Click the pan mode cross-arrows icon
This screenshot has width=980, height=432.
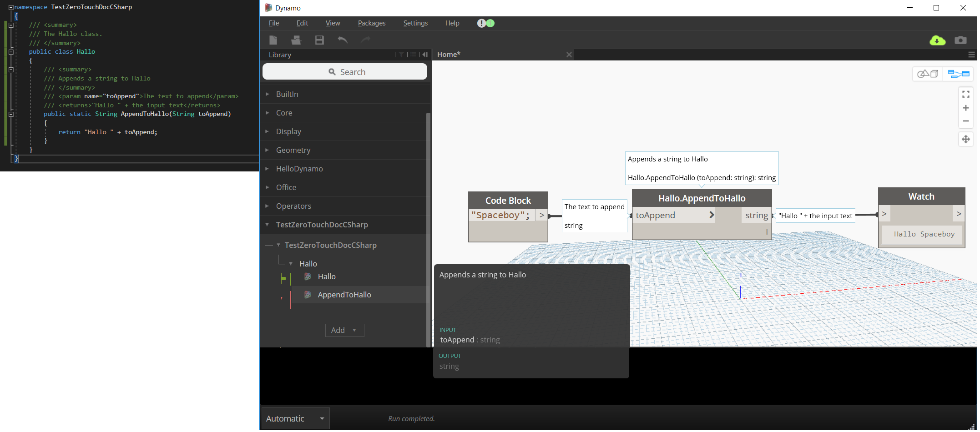[966, 139]
